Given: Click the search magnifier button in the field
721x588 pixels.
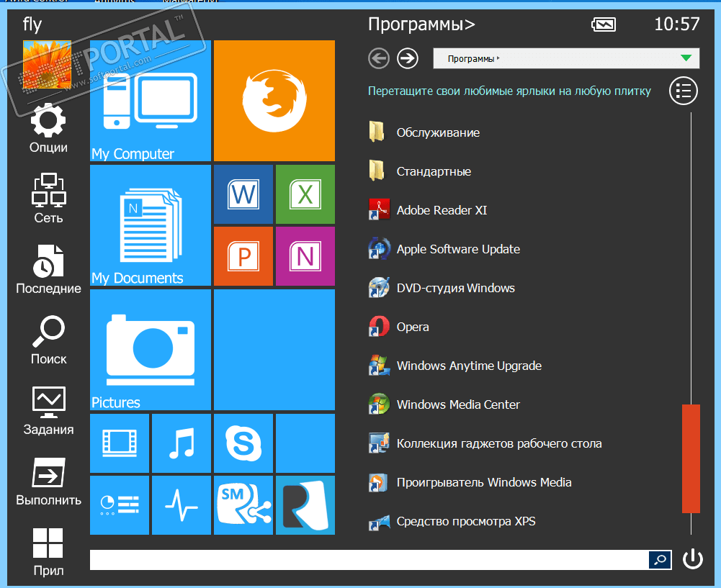Looking at the screenshot, I should pyautogui.click(x=660, y=559).
